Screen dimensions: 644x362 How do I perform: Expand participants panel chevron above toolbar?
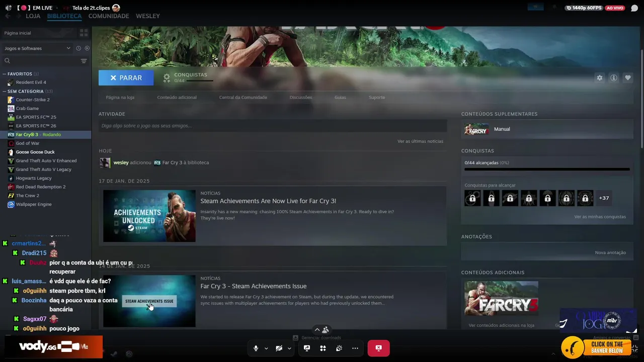[317, 330]
